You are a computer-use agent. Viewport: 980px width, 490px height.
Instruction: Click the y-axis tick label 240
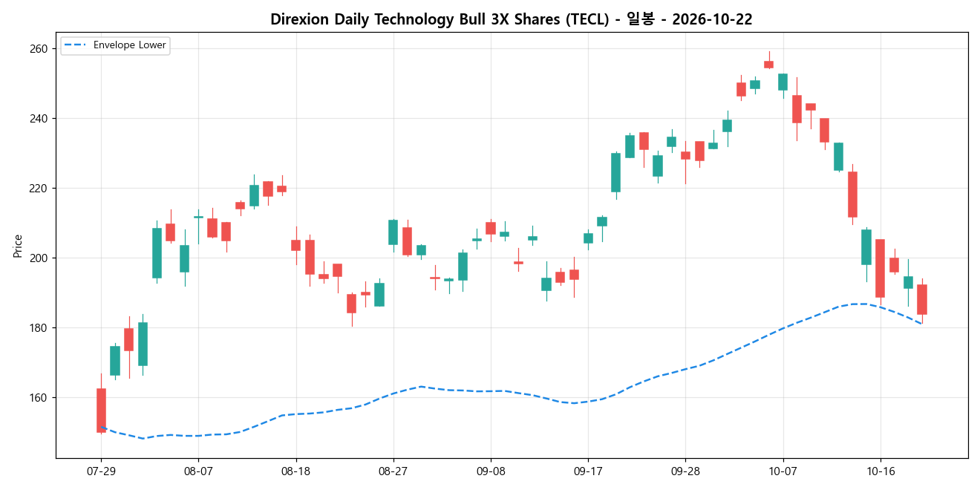[39, 119]
